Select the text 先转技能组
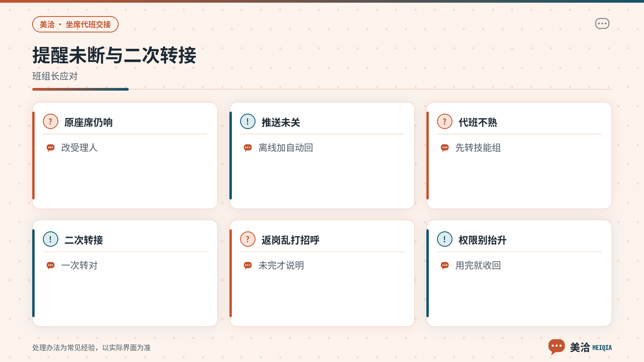The width and height of the screenshot is (644, 362). (478, 147)
